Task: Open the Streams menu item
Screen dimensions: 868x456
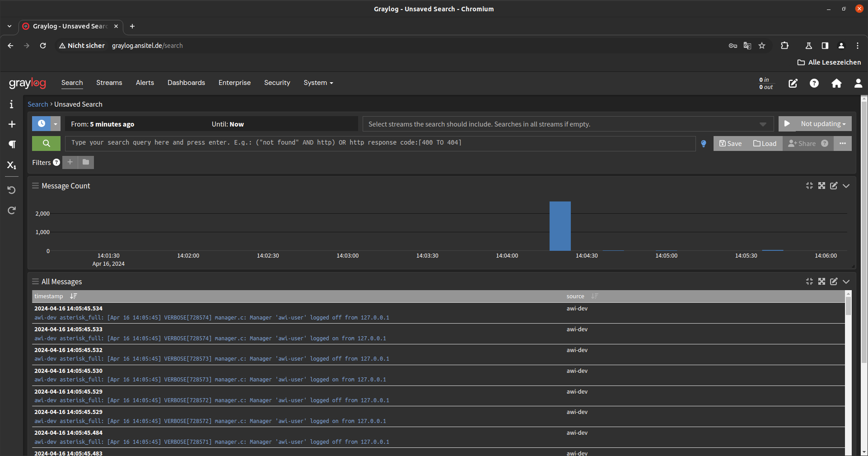Action: (x=109, y=83)
